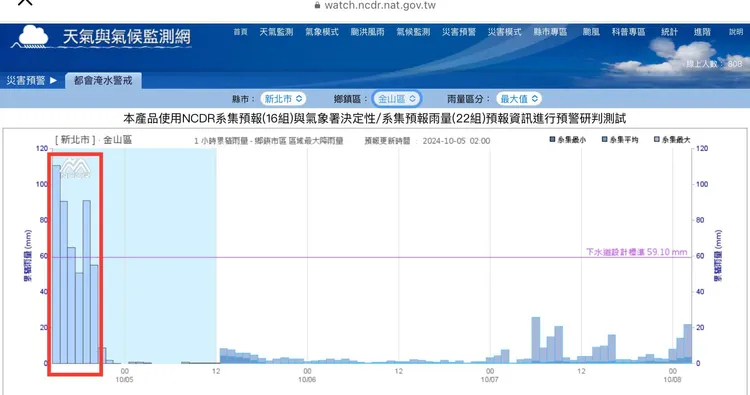Click the 10/07 date label on the axis
This screenshot has height=395, width=750.
pos(490,379)
